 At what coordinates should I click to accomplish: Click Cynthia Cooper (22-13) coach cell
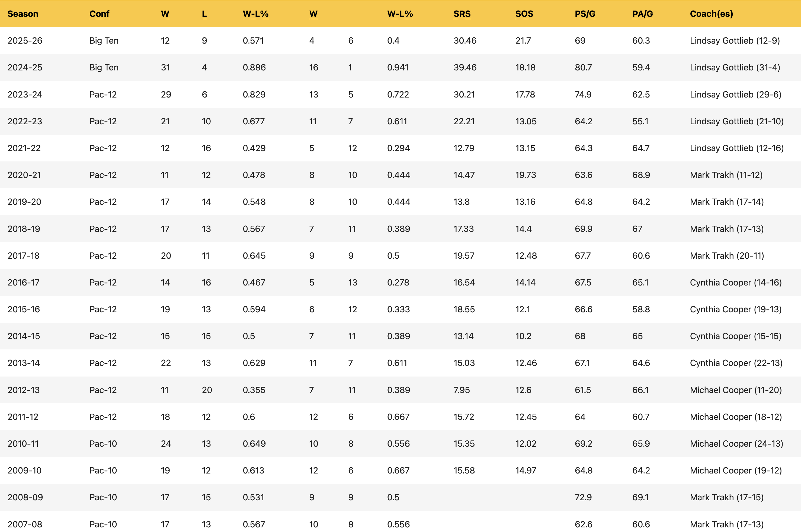(736, 363)
